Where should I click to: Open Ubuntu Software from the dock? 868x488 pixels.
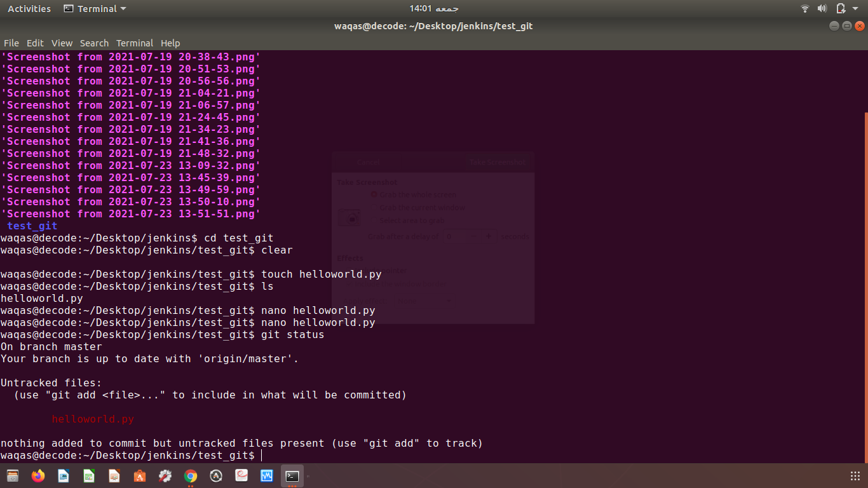click(139, 475)
